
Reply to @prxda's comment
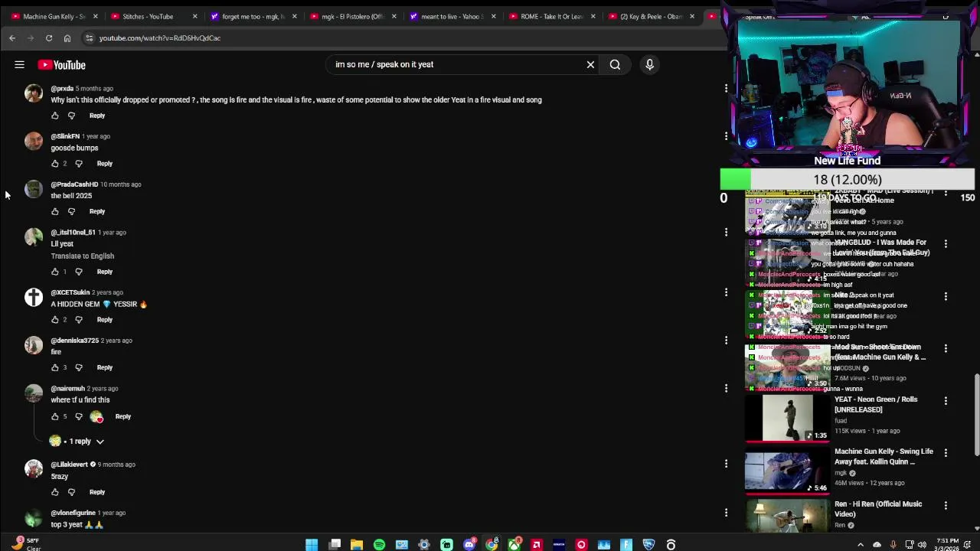click(x=97, y=116)
